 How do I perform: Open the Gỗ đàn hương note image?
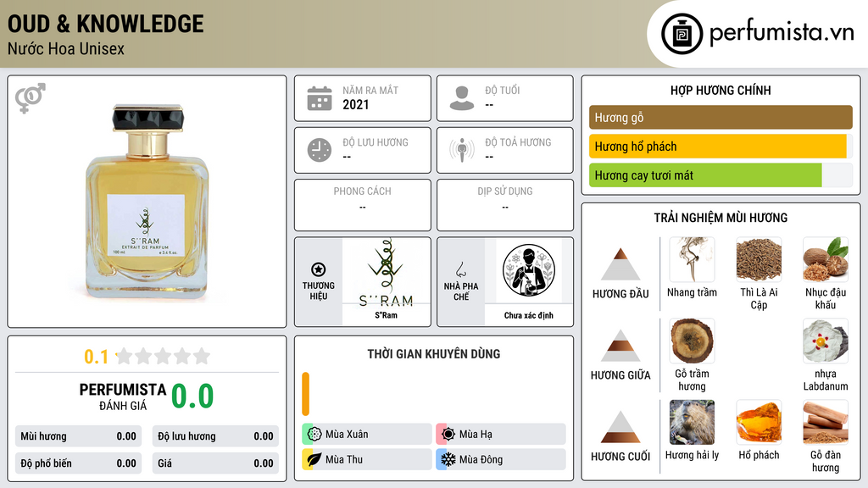click(826, 422)
